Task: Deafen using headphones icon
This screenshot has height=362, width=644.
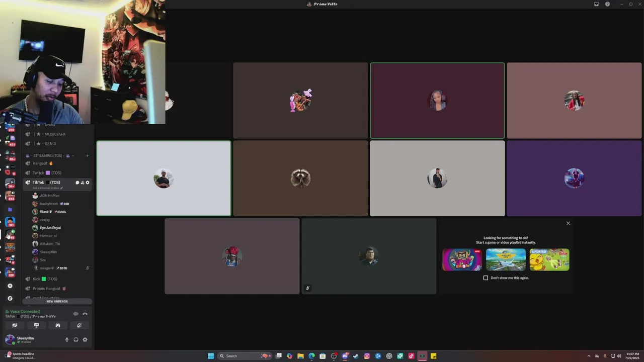Action: tap(76, 339)
